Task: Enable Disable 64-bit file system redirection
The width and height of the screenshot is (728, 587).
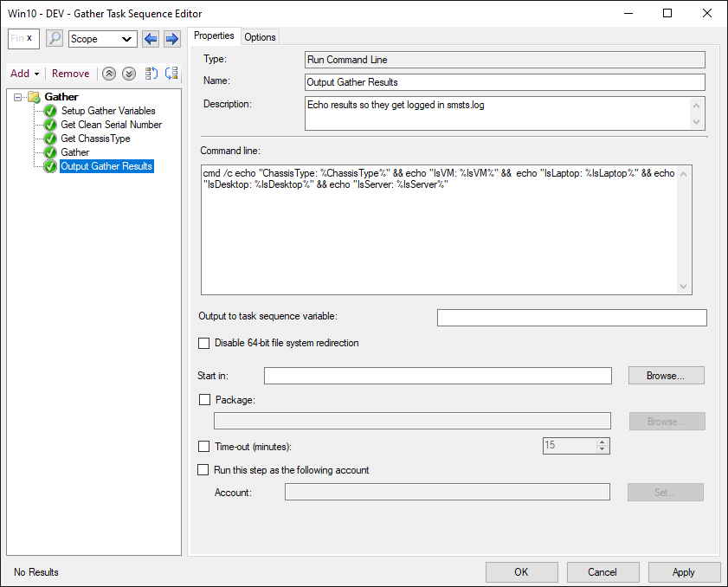Action: pos(203,343)
